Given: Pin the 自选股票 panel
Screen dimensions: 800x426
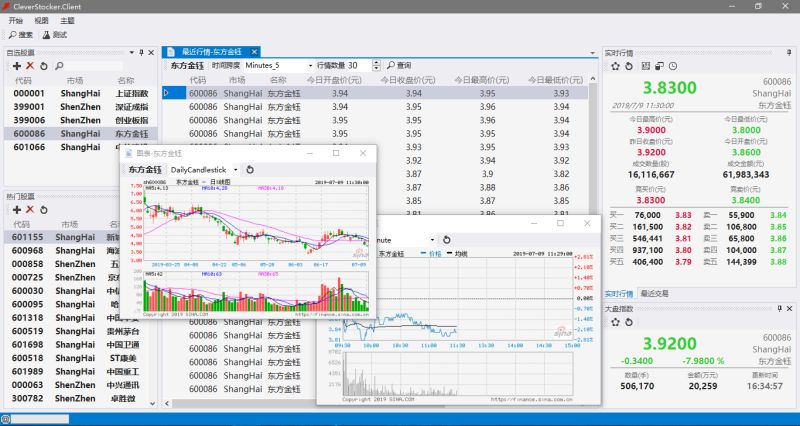Looking at the screenshot, I should click(141, 53).
